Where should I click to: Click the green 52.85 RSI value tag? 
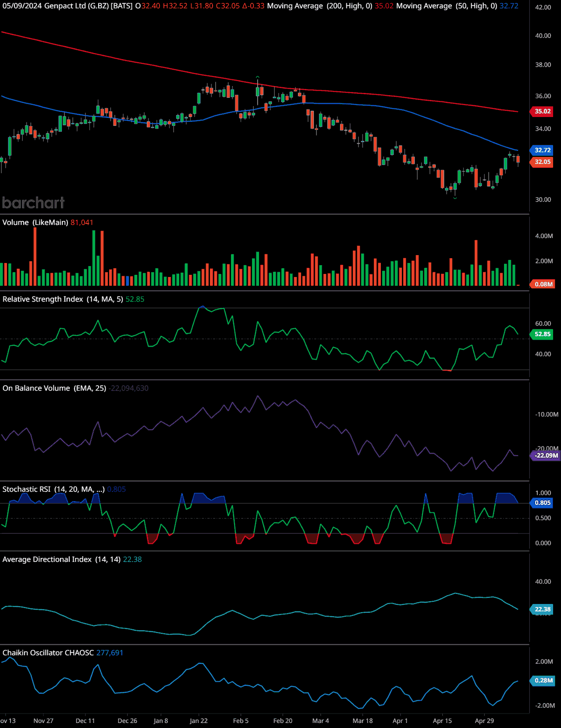[x=542, y=334]
